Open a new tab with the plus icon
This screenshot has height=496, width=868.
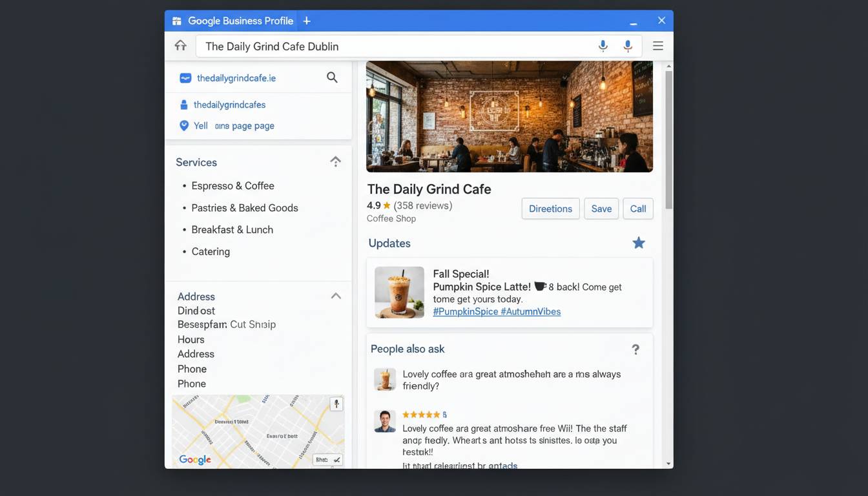[307, 21]
